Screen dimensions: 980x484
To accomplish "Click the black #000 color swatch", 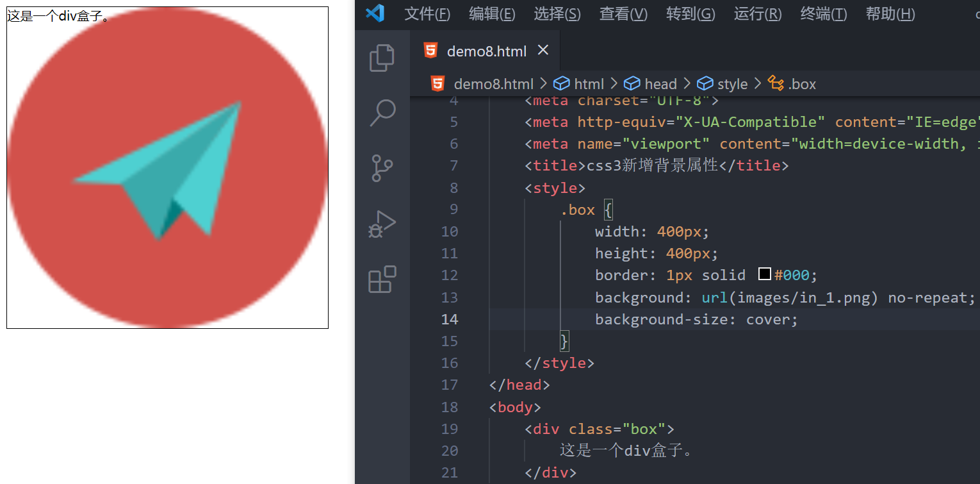I will tap(764, 274).
